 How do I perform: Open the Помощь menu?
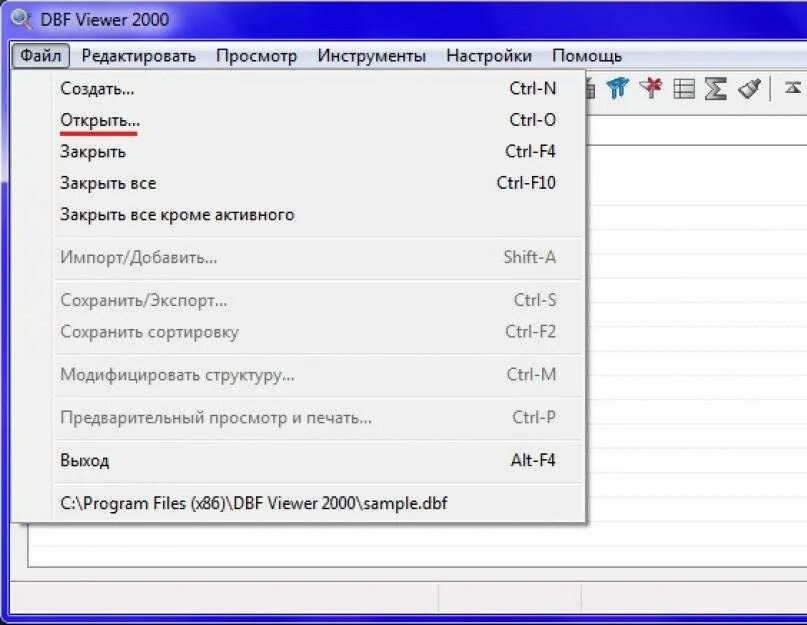click(587, 56)
